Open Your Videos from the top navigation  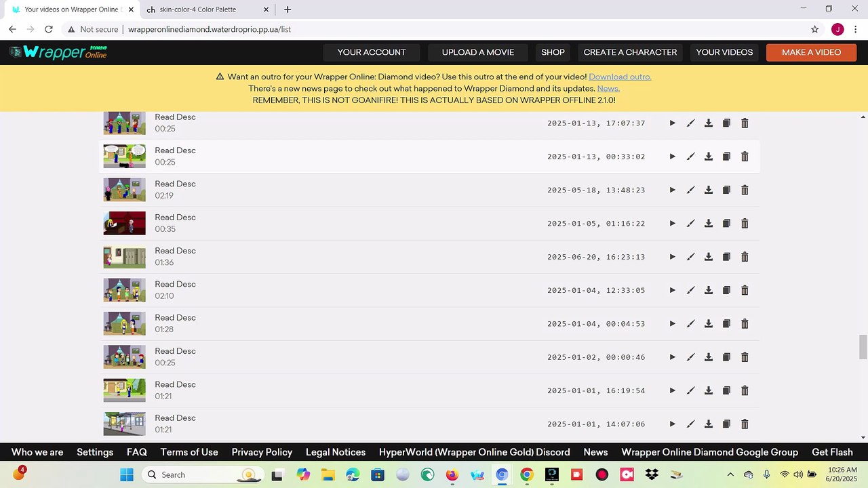(x=724, y=52)
